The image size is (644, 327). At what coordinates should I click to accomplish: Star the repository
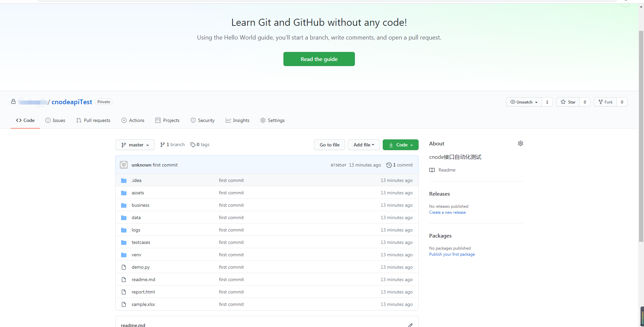click(x=568, y=102)
